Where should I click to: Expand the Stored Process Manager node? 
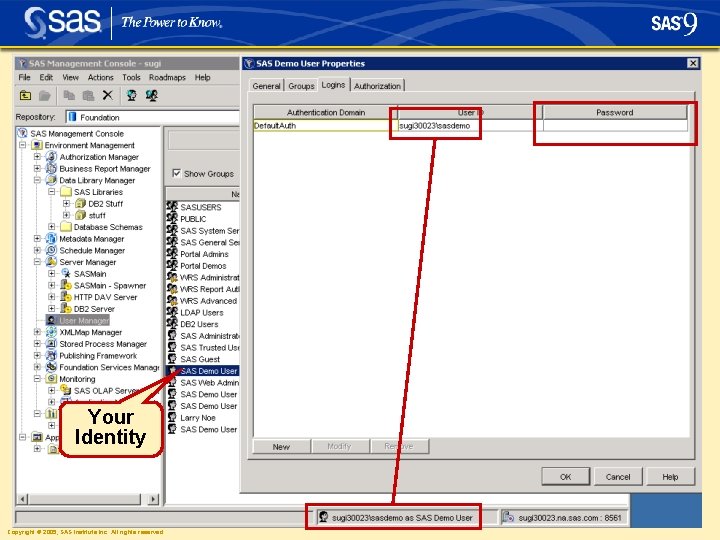pyautogui.click(x=37, y=343)
